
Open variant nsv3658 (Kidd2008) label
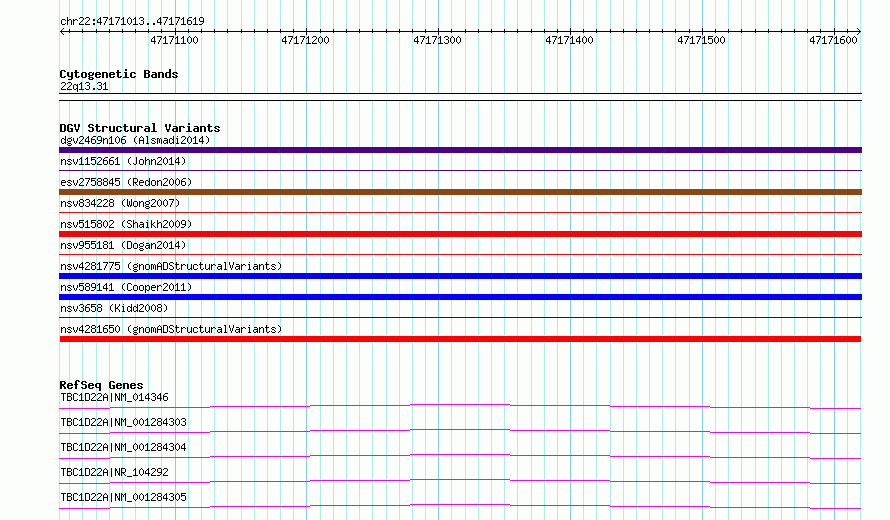coord(114,308)
